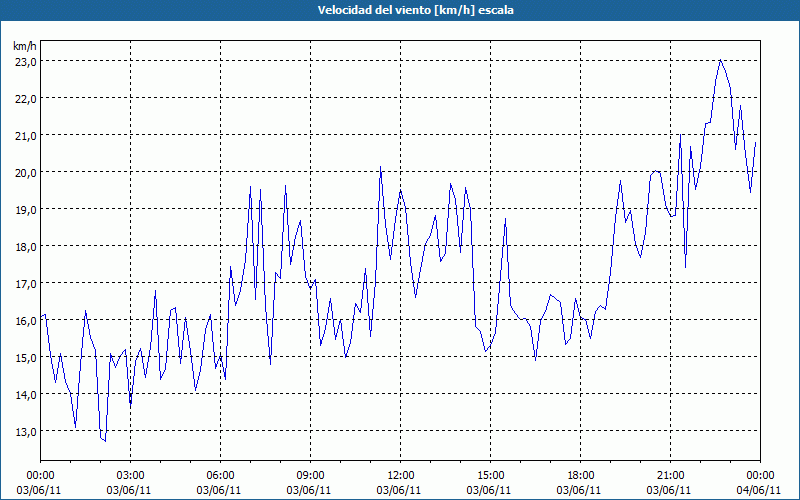Click the "21:00" time label

pos(670,476)
